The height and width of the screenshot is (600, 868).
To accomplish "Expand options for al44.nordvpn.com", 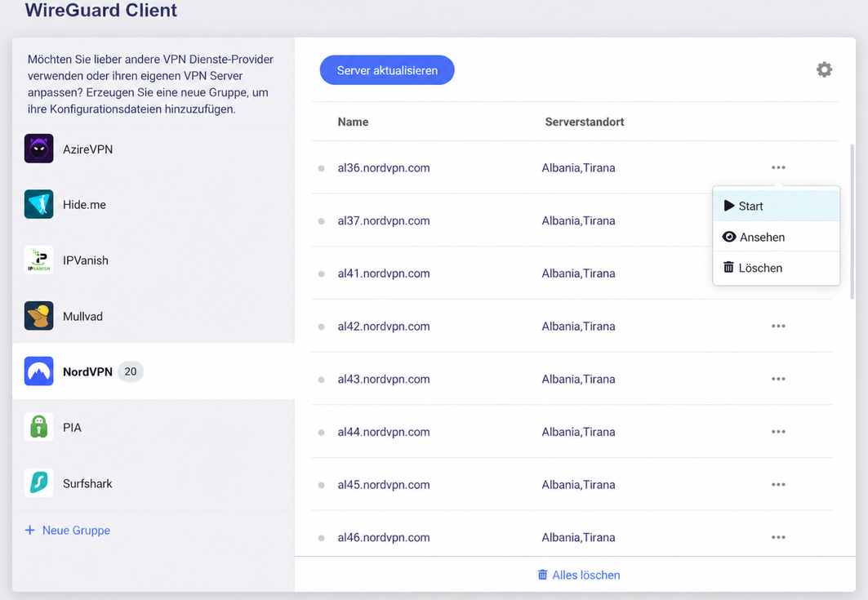I will pos(778,432).
